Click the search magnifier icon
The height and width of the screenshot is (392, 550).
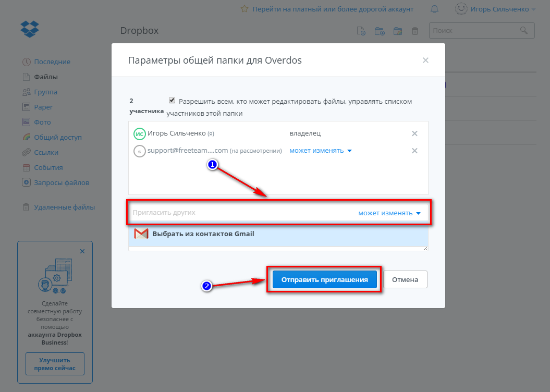point(524,31)
